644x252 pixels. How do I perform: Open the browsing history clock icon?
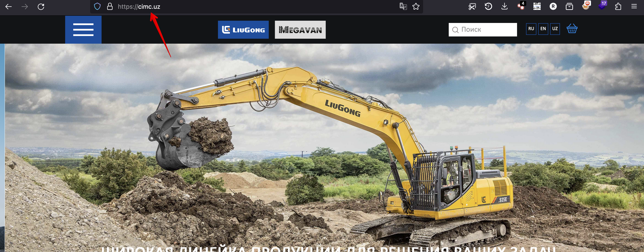click(x=488, y=7)
